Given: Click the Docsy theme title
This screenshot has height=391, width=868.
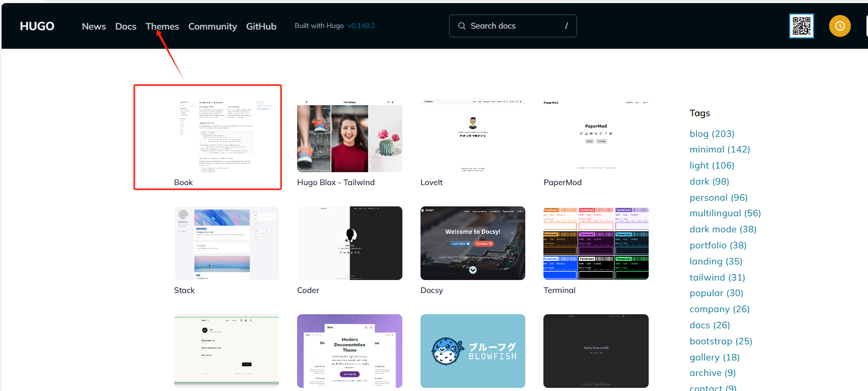Looking at the screenshot, I should (x=432, y=290).
